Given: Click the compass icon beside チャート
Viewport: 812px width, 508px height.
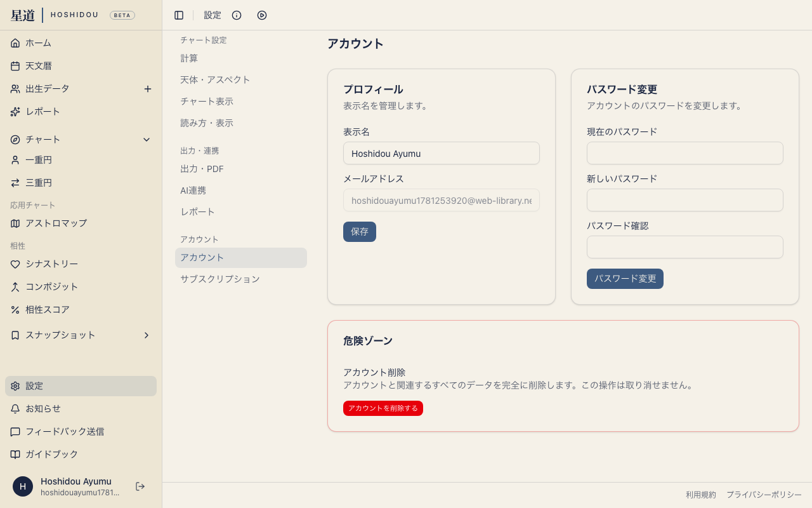Looking at the screenshot, I should coord(15,140).
